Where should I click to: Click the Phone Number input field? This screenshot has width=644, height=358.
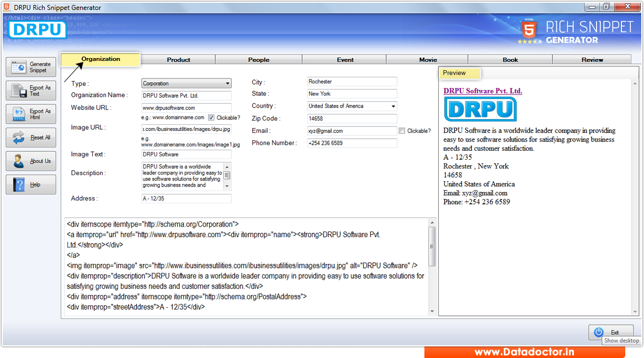[x=352, y=143]
